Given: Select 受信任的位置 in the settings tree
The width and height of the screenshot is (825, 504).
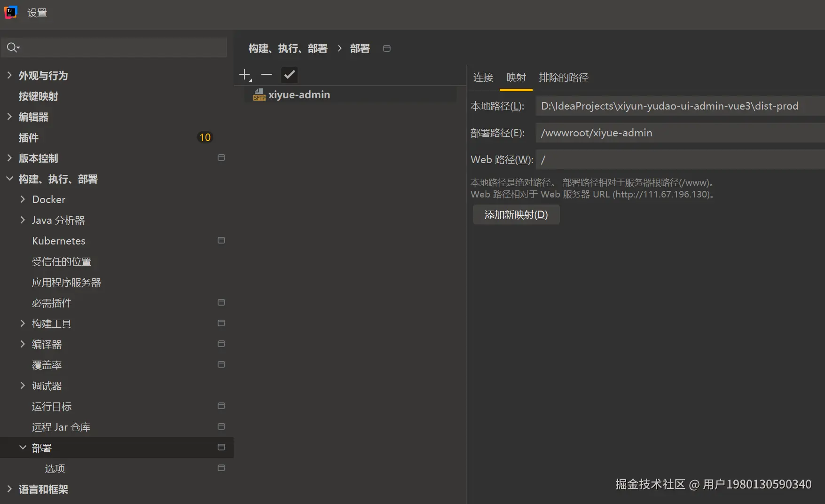Looking at the screenshot, I should coord(62,261).
